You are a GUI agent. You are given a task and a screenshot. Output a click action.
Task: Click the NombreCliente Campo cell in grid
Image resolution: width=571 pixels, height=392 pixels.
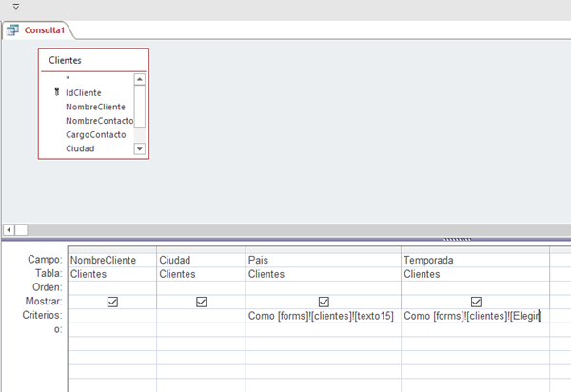point(112,261)
